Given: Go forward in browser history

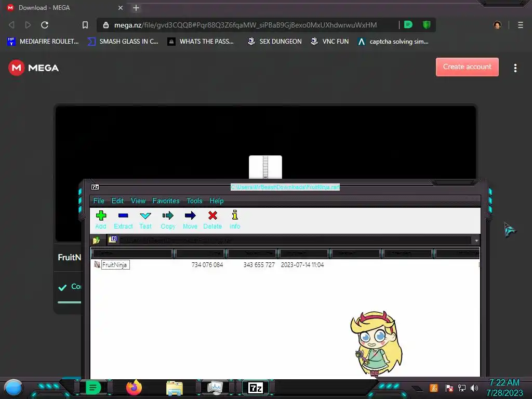Looking at the screenshot, I should click(28, 25).
